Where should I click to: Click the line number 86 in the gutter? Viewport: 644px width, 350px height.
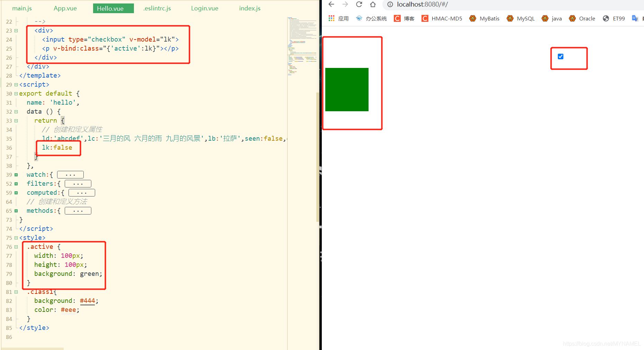point(9,337)
